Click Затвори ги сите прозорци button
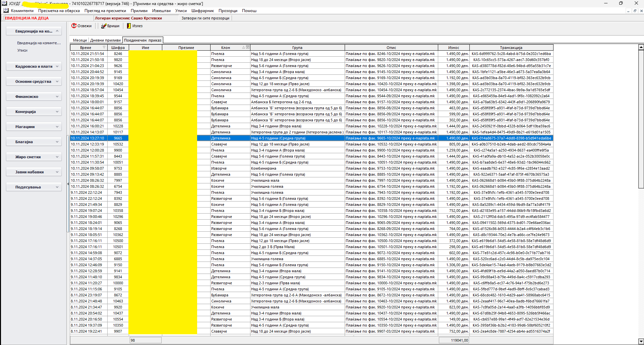Viewport: 644px width, 345px height. 206,18
